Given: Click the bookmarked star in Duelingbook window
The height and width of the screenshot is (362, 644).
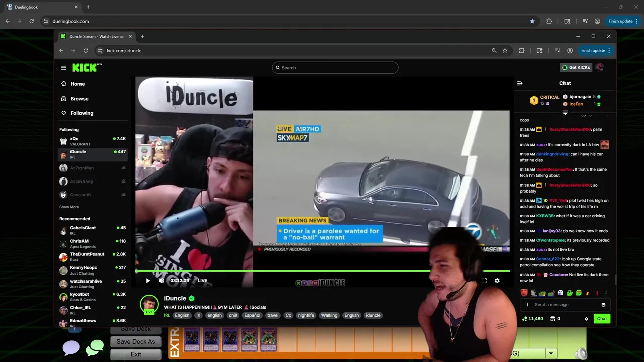Looking at the screenshot, I should point(532,21).
